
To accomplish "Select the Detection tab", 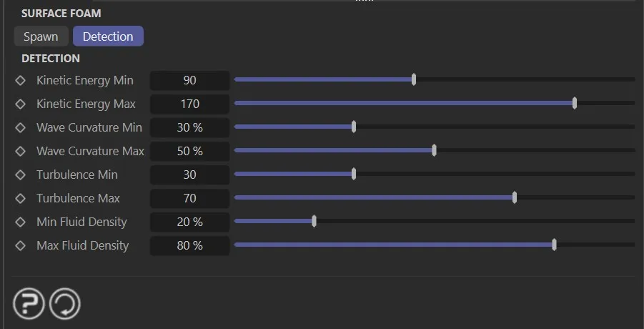I will pyautogui.click(x=108, y=36).
